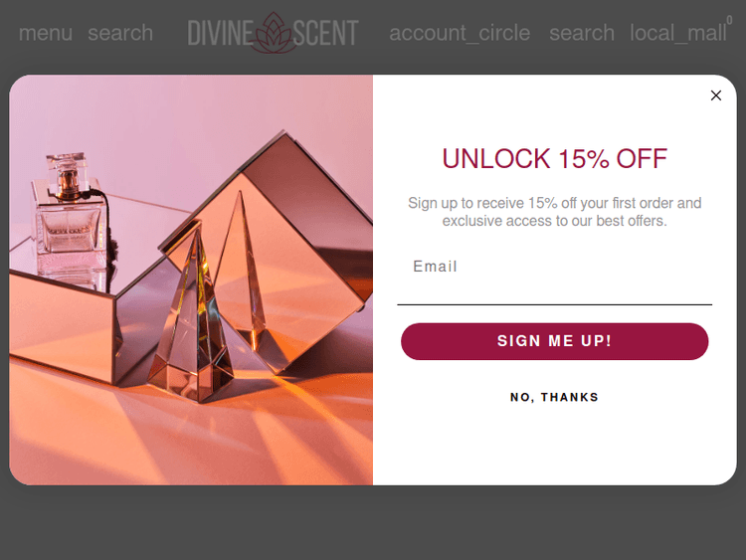Click the word SCENT in the logo

click(325, 33)
